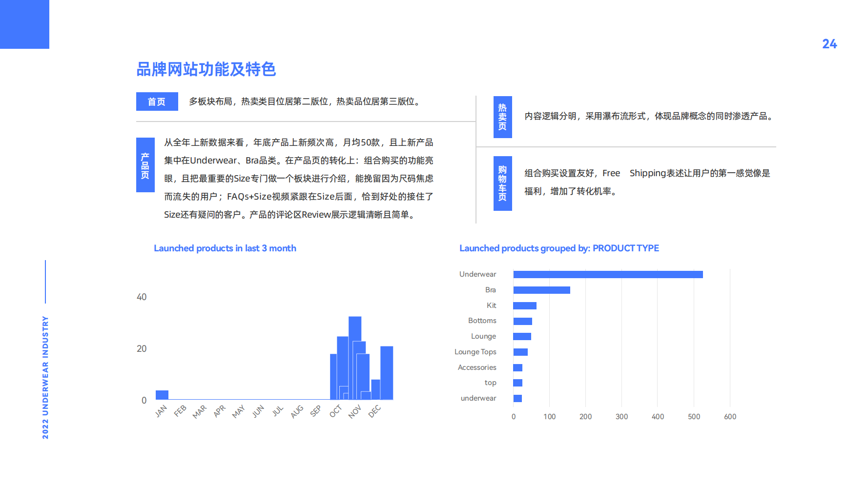This screenshot has width=868, height=488.
Task: Click the x-axis value 300
Action: click(x=622, y=417)
